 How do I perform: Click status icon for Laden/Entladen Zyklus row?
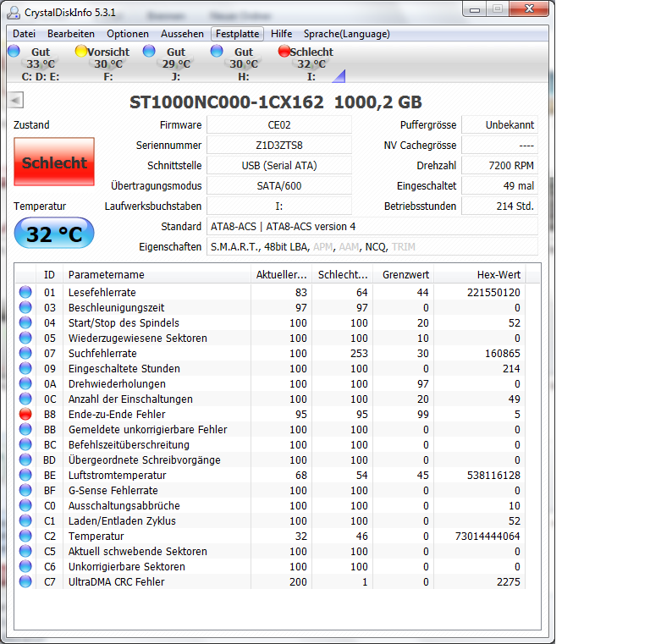click(x=25, y=520)
